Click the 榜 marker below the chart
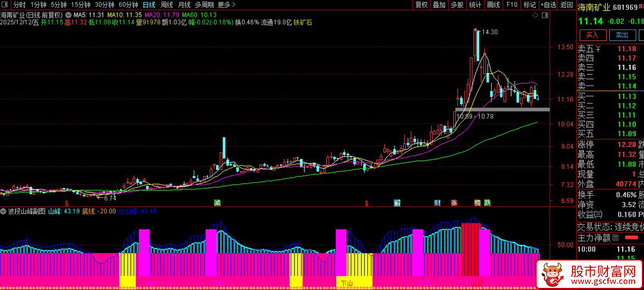 [x=477, y=203]
